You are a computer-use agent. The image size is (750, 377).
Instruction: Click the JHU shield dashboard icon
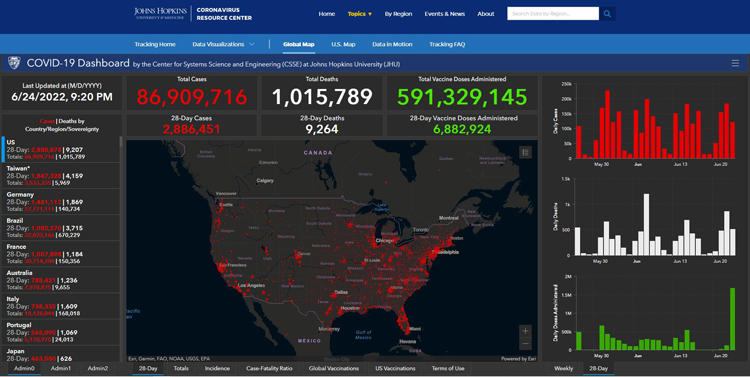14,63
